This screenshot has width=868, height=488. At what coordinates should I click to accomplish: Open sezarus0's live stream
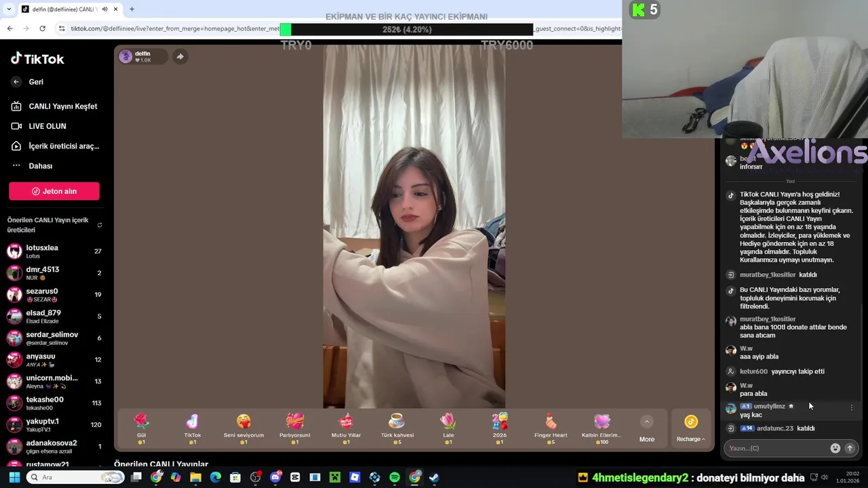pyautogui.click(x=54, y=295)
